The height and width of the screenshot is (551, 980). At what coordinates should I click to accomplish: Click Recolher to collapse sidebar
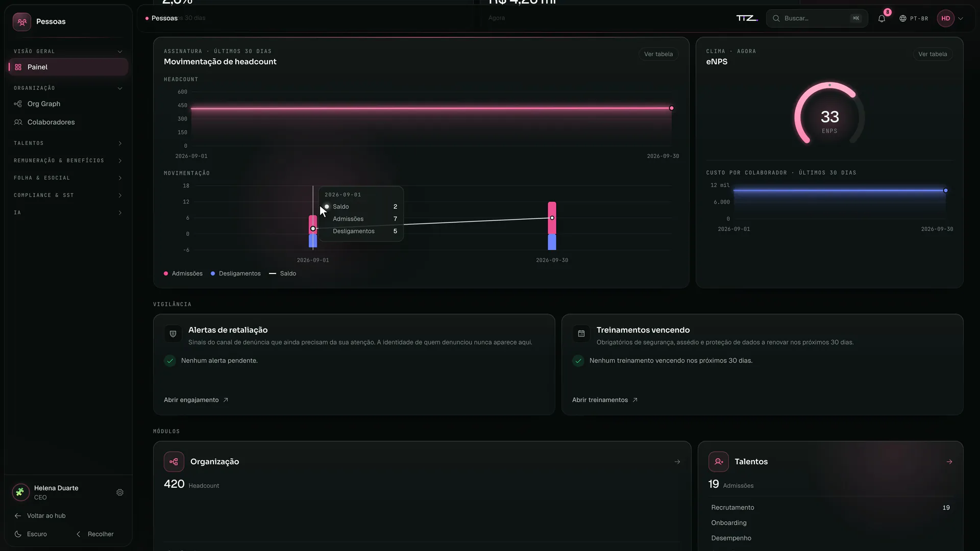95,534
